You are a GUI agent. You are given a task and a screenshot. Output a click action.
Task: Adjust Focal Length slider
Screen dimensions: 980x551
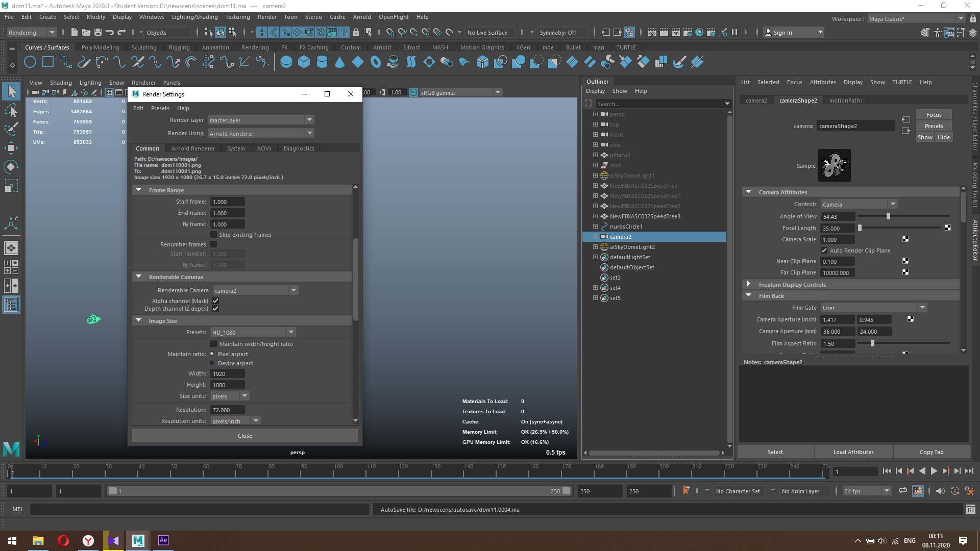860,228
